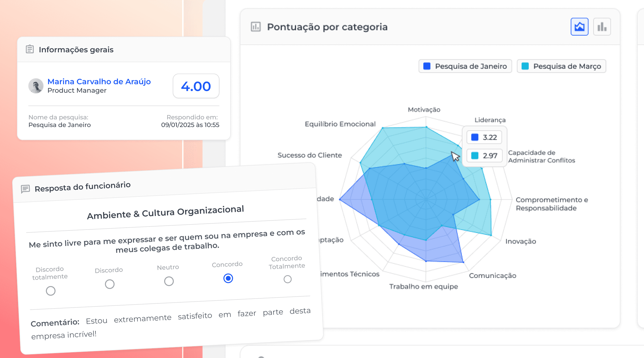Choose the Concordo Totalmente radio option
Image resolution: width=644 pixels, height=358 pixels.
(x=288, y=279)
